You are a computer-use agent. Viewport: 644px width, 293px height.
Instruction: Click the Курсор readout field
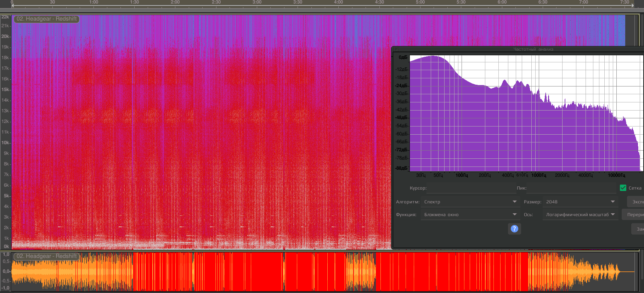click(x=471, y=188)
